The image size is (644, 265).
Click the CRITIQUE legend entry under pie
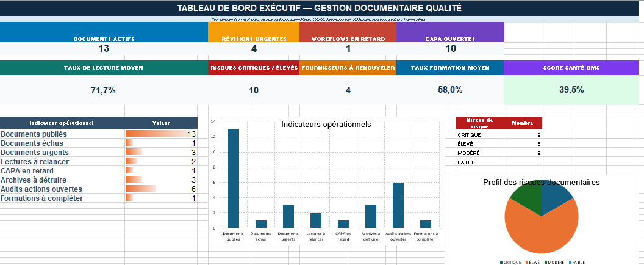[510, 262]
